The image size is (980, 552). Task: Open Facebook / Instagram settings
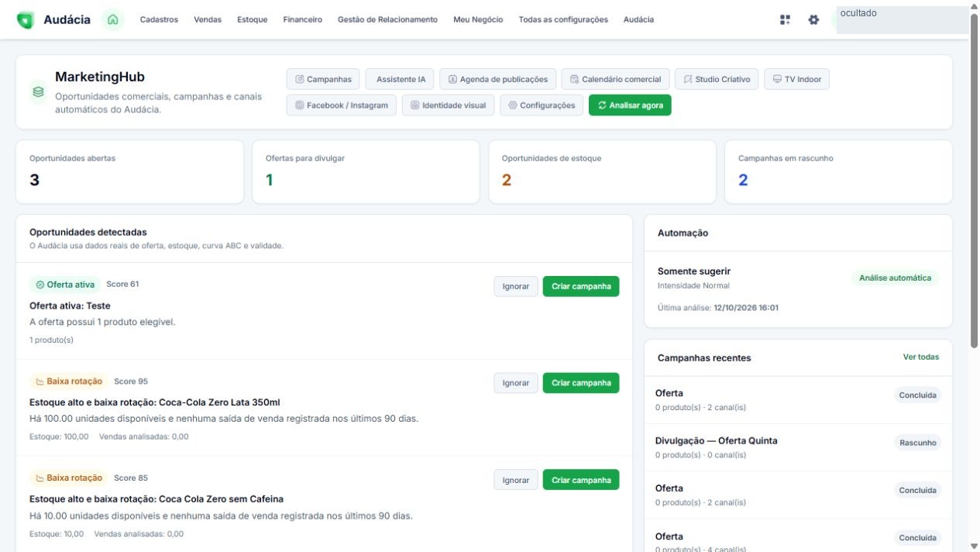pos(342,105)
